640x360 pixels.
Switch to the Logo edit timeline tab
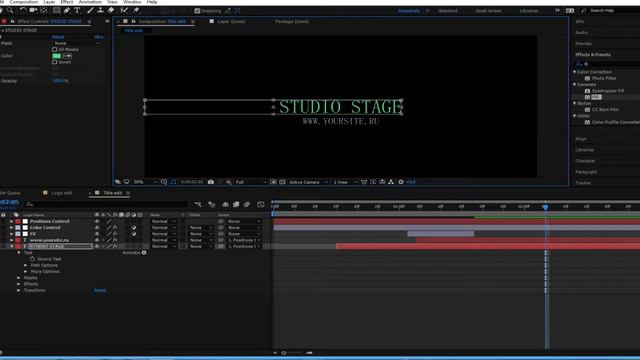point(62,193)
